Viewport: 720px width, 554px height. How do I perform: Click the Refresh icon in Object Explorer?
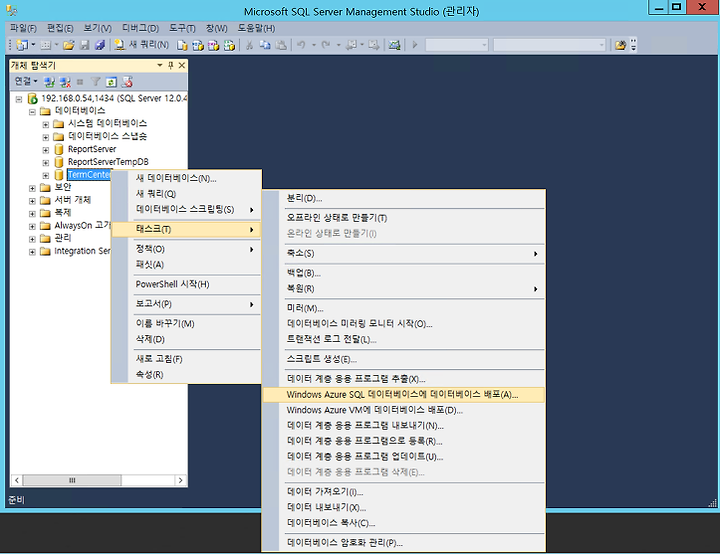pyautogui.click(x=111, y=82)
